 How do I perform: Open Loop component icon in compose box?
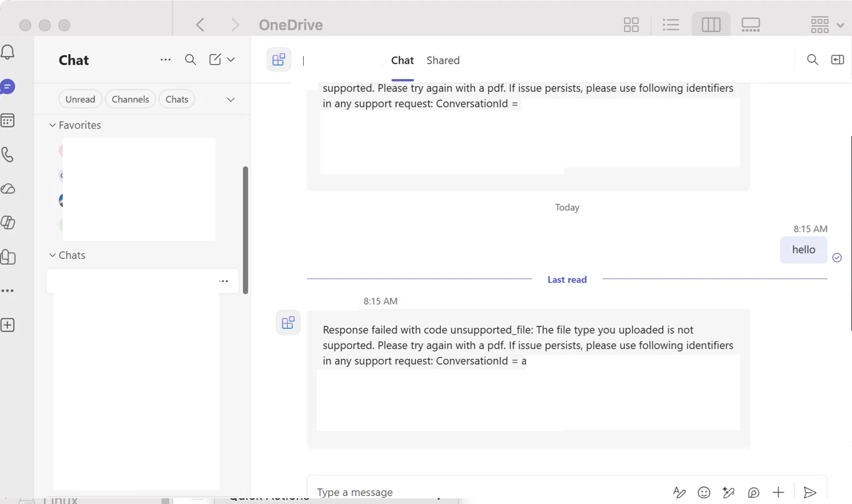click(x=753, y=492)
